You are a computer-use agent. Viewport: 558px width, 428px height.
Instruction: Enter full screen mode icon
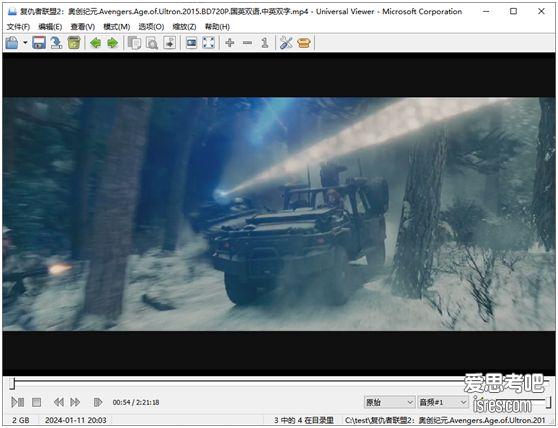[x=209, y=43]
